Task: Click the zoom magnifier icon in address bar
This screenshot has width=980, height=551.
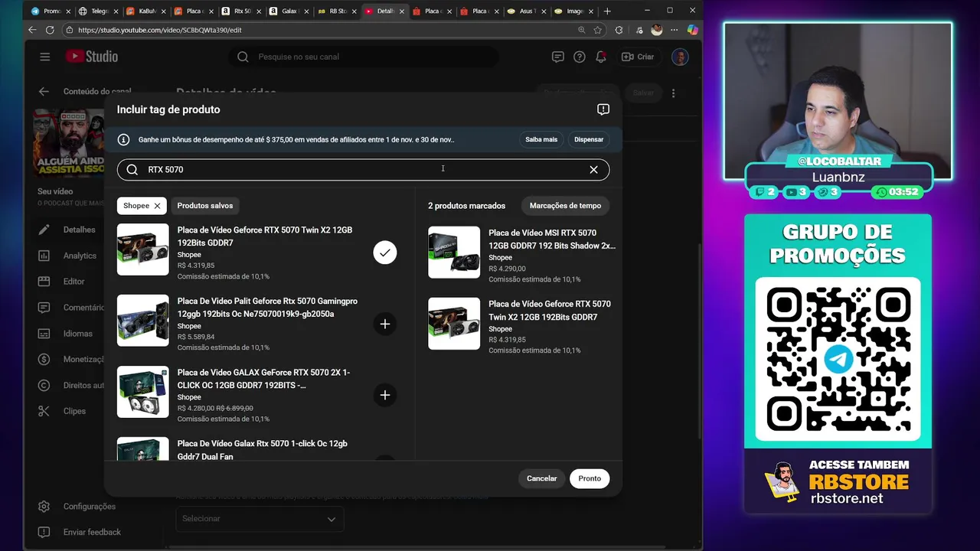Action: point(581,30)
